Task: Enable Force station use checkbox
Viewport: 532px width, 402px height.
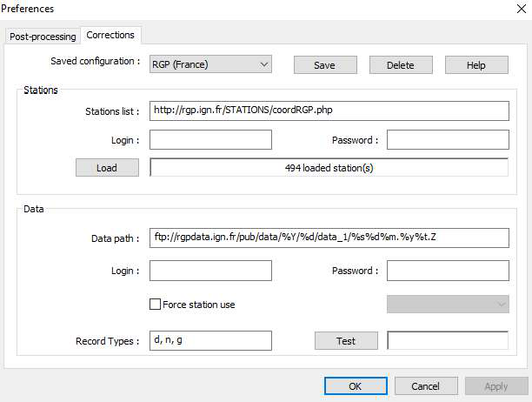Action: pos(155,304)
